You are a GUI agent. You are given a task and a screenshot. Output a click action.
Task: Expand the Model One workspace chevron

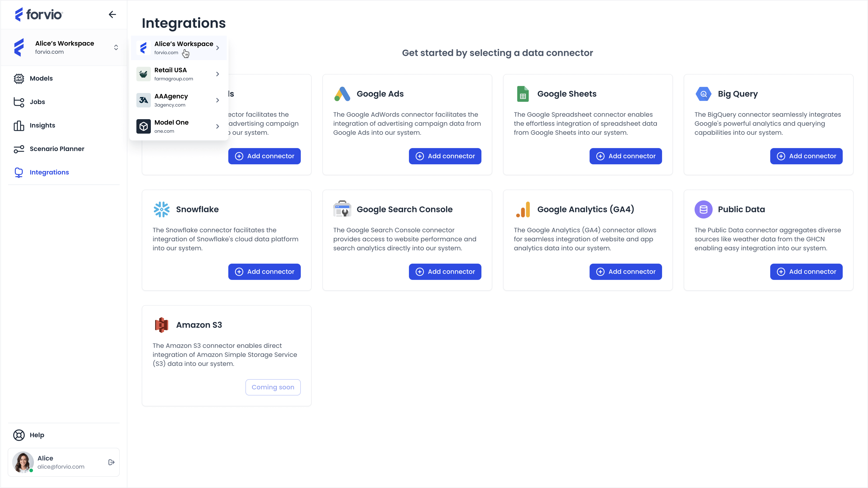pyautogui.click(x=218, y=126)
